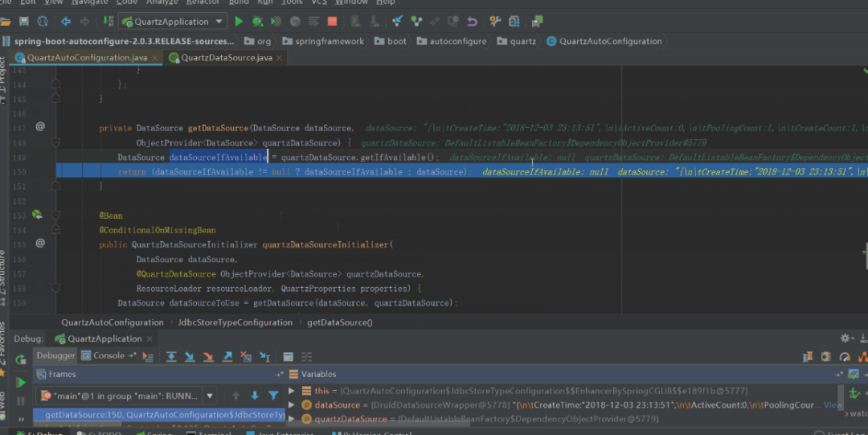Click JdbcStoreTypeConfiguration in code breadcrumb
The height and width of the screenshot is (435, 868).
pos(235,322)
